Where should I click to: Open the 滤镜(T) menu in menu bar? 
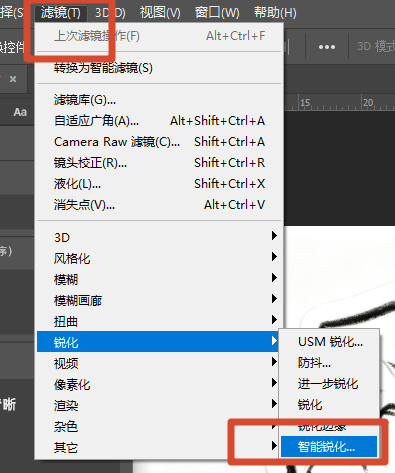click(61, 13)
